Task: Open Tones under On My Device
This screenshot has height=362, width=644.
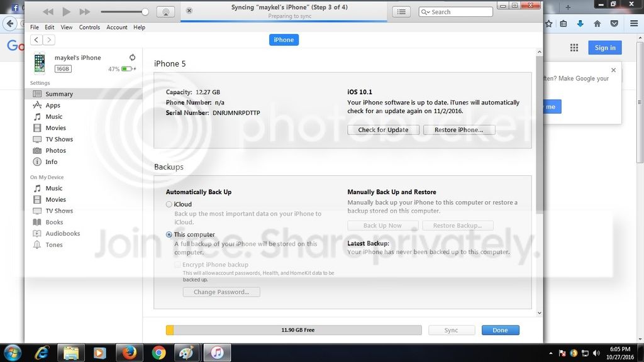Action: pyautogui.click(x=54, y=245)
